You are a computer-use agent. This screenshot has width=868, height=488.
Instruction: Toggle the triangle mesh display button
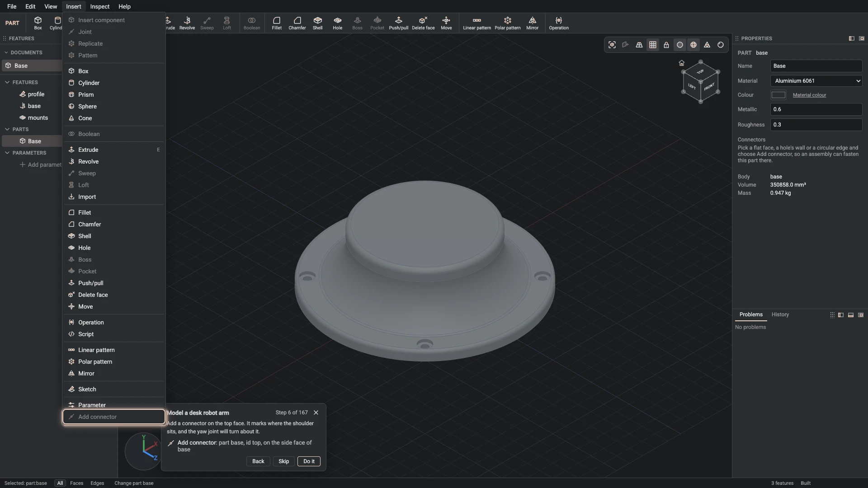[x=707, y=45]
